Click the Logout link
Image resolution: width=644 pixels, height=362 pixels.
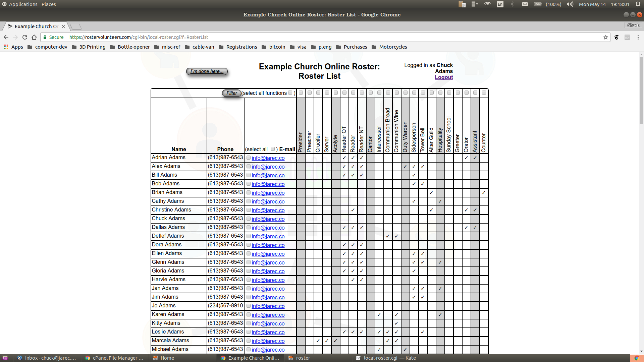(x=443, y=77)
